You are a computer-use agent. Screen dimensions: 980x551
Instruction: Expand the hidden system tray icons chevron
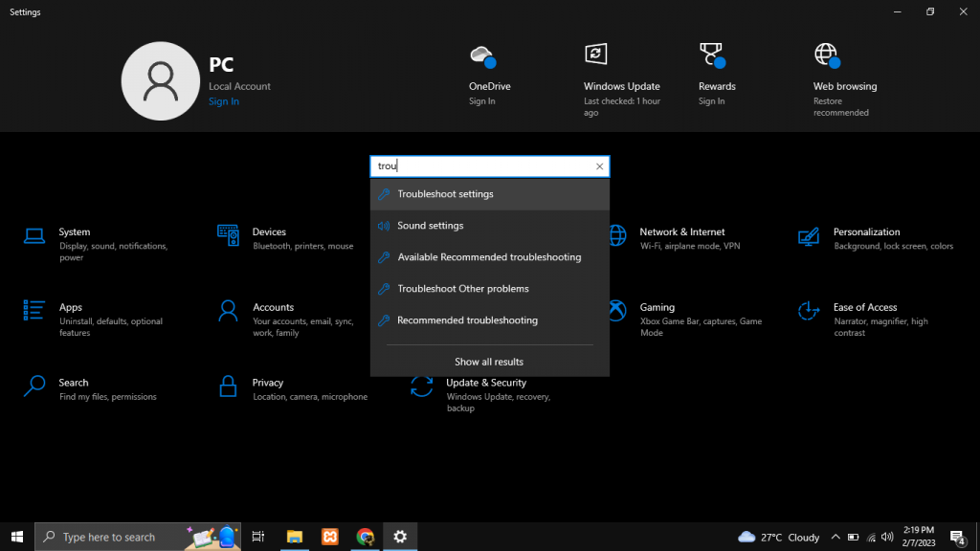(835, 537)
